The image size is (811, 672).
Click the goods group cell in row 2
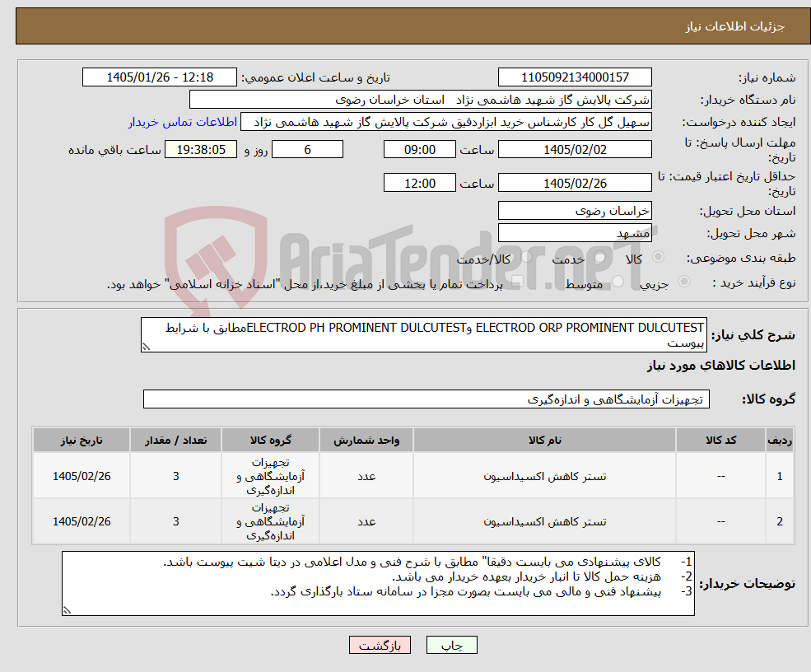[x=271, y=521]
